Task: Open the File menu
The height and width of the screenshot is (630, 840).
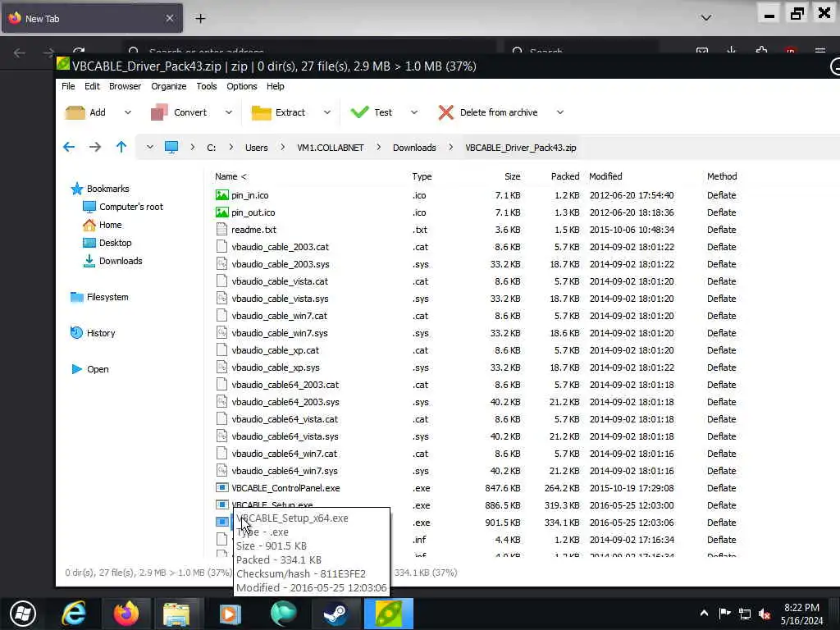Action: point(68,86)
